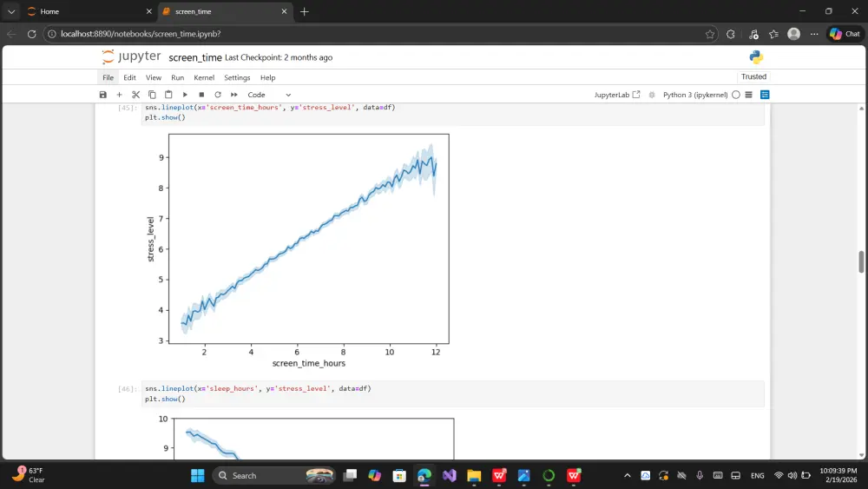Paste cell from clipboard icon

click(x=169, y=95)
